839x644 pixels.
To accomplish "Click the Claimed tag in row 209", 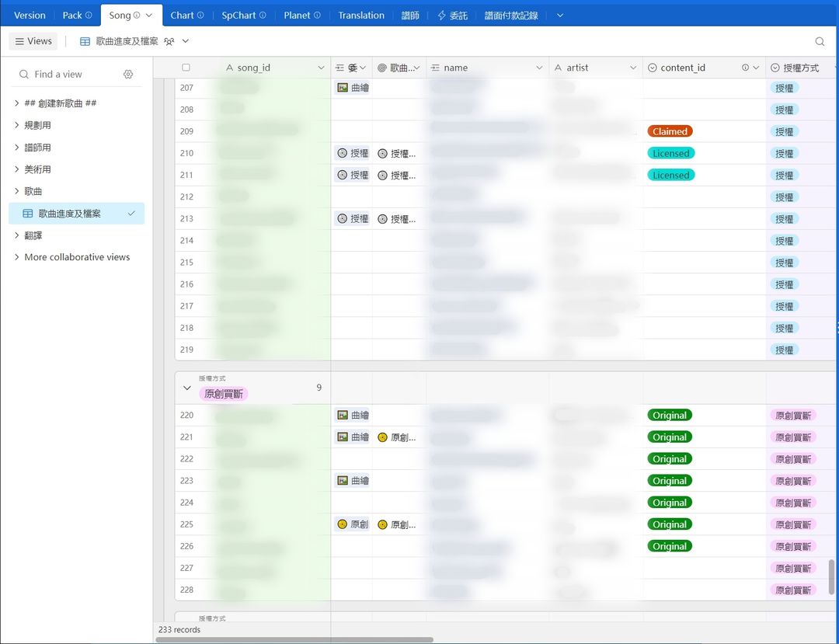I will click(670, 131).
